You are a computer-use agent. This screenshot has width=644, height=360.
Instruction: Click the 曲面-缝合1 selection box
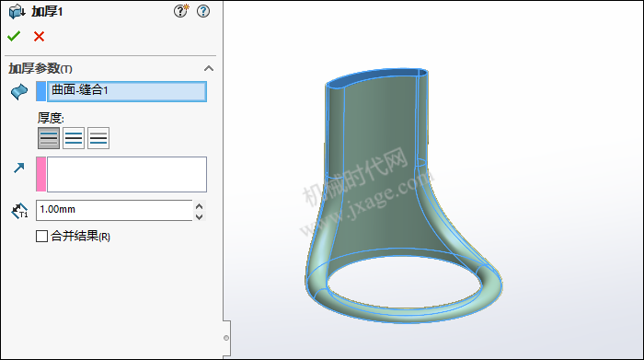(127, 91)
